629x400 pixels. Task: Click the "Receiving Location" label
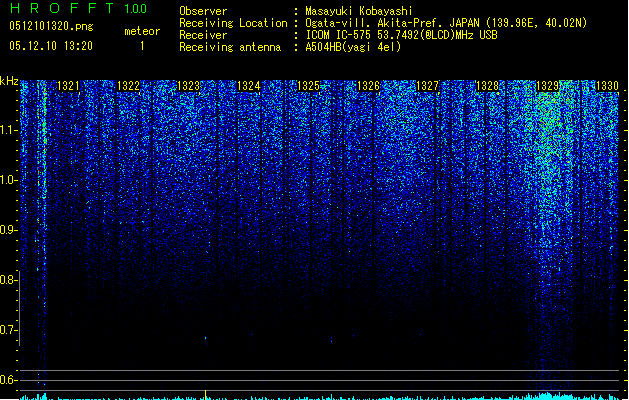(x=233, y=23)
